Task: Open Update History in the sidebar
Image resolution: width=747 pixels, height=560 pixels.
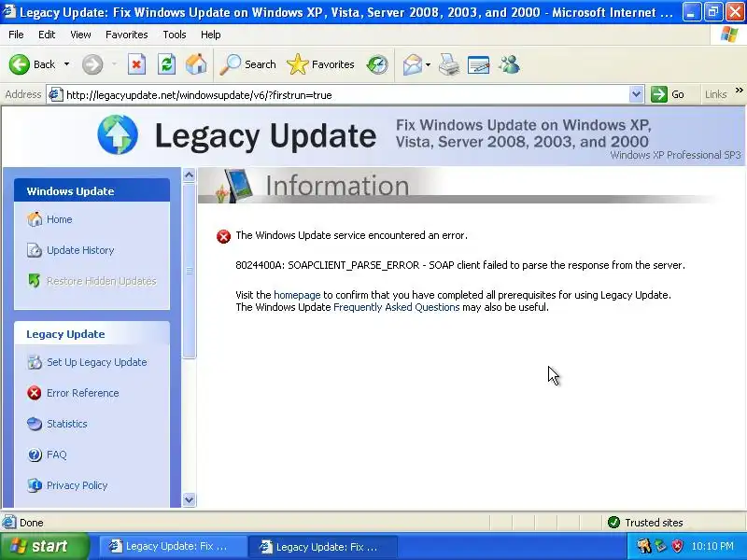Action: point(80,250)
